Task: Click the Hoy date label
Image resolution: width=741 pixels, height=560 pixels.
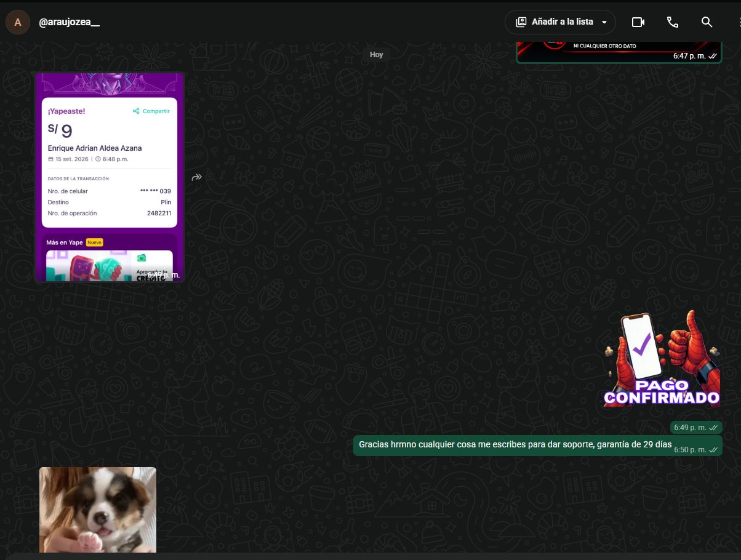Action: (377, 55)
